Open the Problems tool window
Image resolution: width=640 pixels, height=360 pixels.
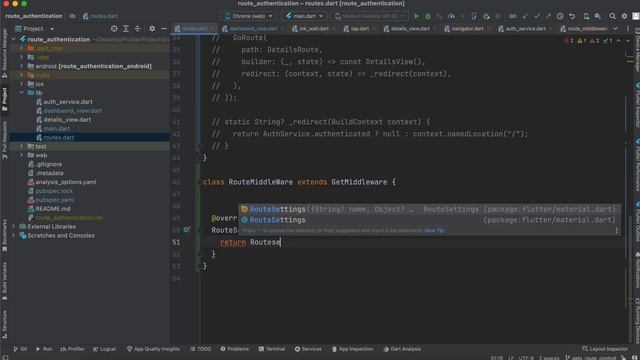tap(235, 349)
